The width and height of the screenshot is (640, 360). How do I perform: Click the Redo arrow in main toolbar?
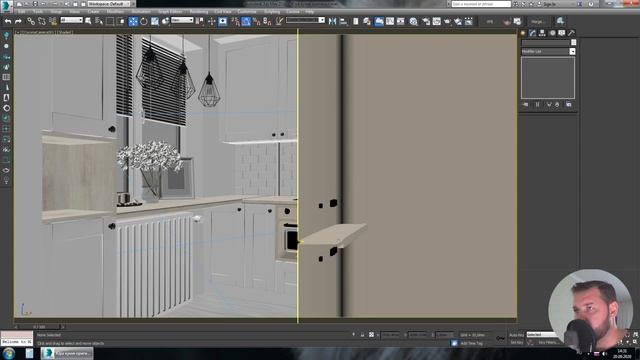(18, 21)
